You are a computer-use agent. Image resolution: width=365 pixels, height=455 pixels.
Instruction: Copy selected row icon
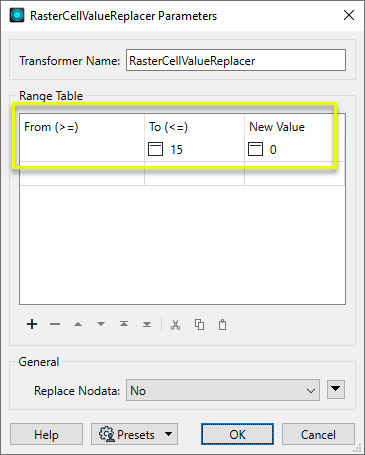coord(199,324)
